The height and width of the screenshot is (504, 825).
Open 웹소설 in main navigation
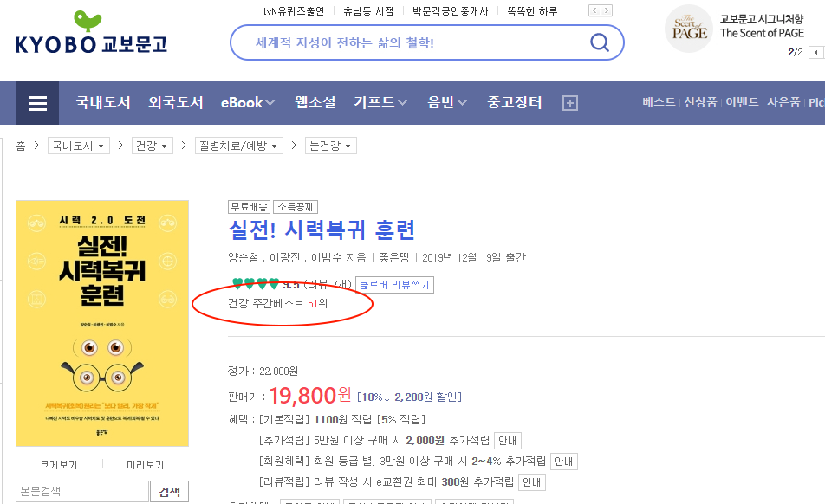(315, 102)
